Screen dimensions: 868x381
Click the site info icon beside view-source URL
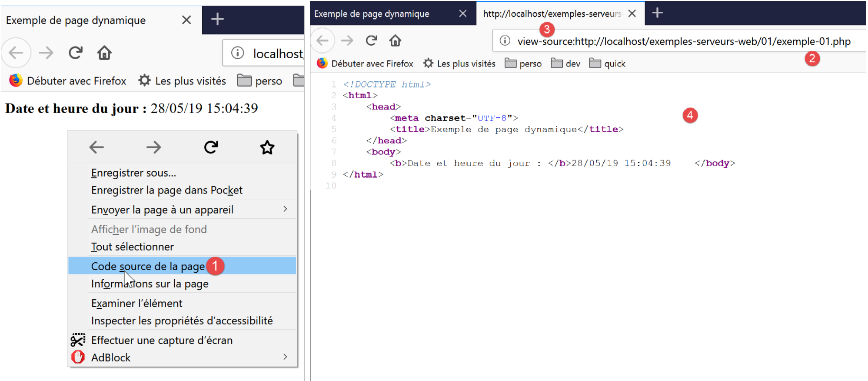point(505,41)
